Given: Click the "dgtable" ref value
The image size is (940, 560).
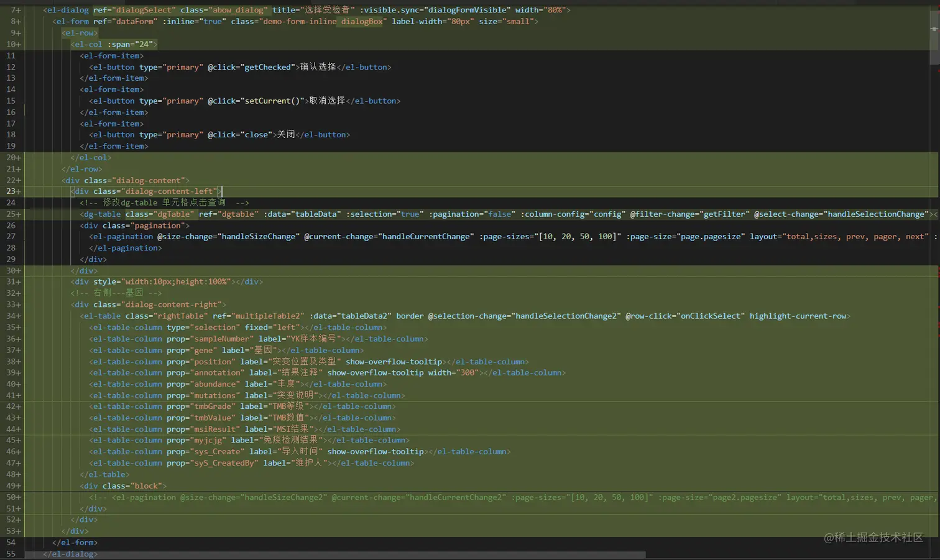Looking at the screenshot, I should tap(238, 214).
